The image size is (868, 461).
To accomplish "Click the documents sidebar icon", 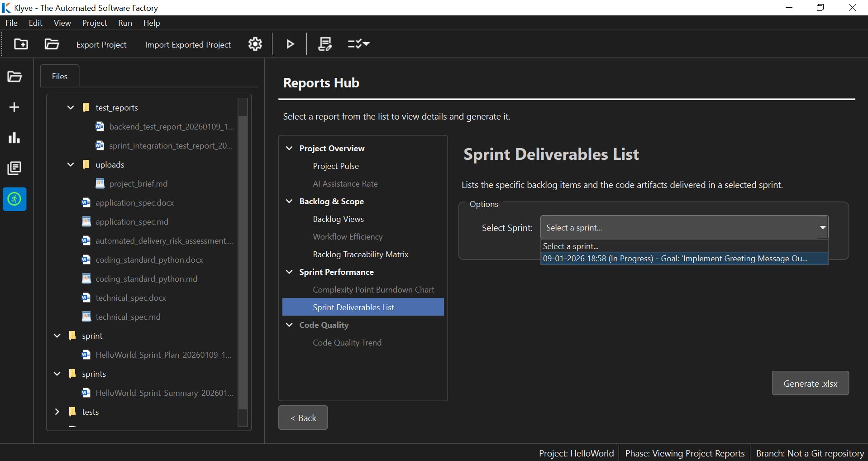I will 14,168.
